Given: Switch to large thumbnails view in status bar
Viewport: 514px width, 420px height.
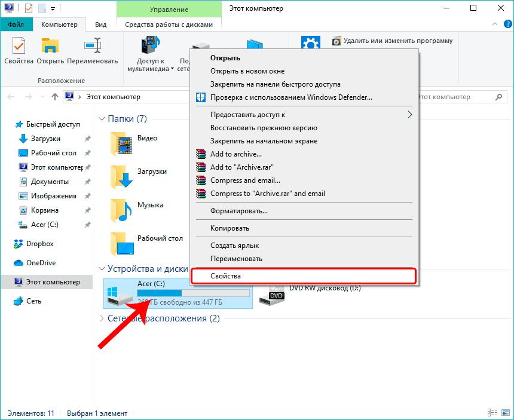Looking at the screenshot, I should [505, 413].
